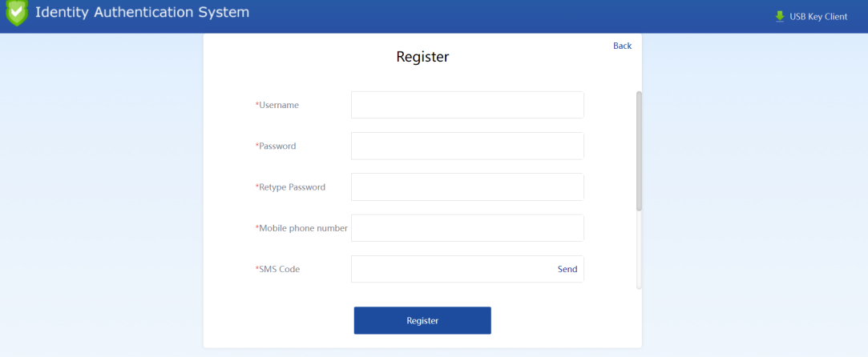Image resolution: width=868 pixels, height=357 pixels.
Task: Click the Username field label
Action: (278, 105)
